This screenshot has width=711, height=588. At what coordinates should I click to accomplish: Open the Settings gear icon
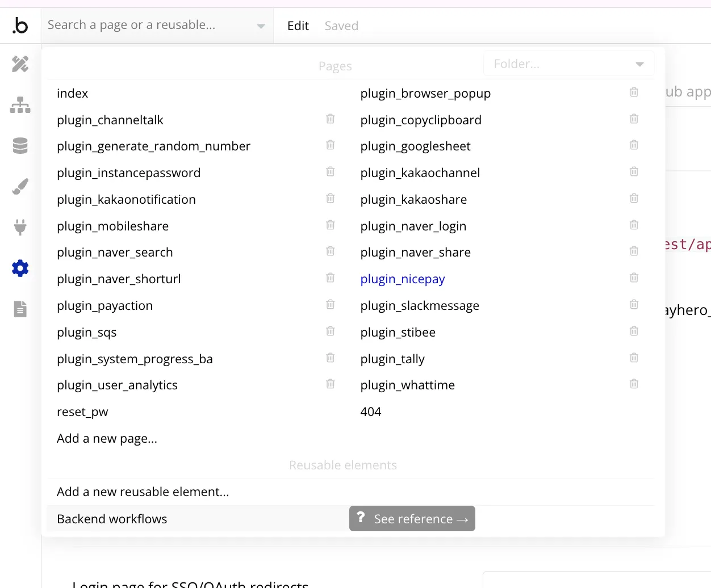click(x=20, y=268)
